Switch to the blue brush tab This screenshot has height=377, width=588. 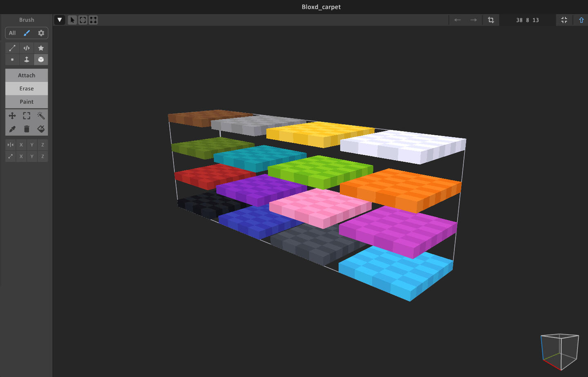coord(27,33)
